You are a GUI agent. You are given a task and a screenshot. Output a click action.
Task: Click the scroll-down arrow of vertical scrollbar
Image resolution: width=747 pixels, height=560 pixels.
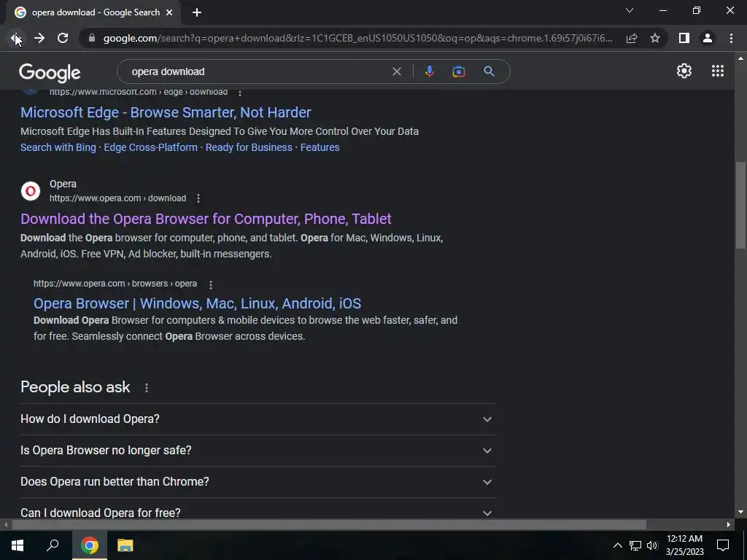coord(740,513)
